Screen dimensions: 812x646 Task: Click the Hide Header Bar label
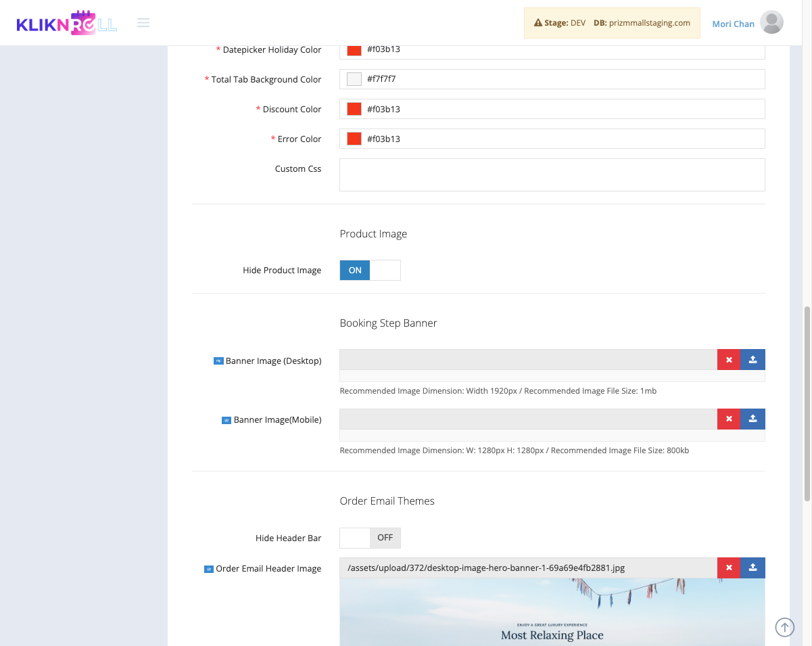click(288, 538)
